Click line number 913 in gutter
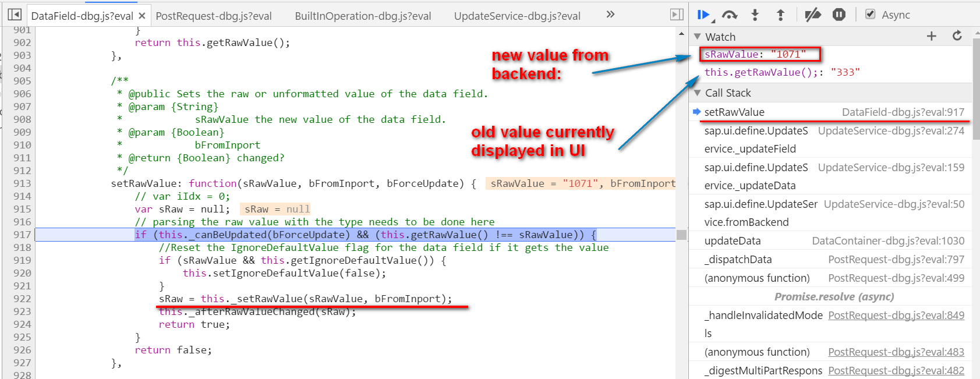 22,183
